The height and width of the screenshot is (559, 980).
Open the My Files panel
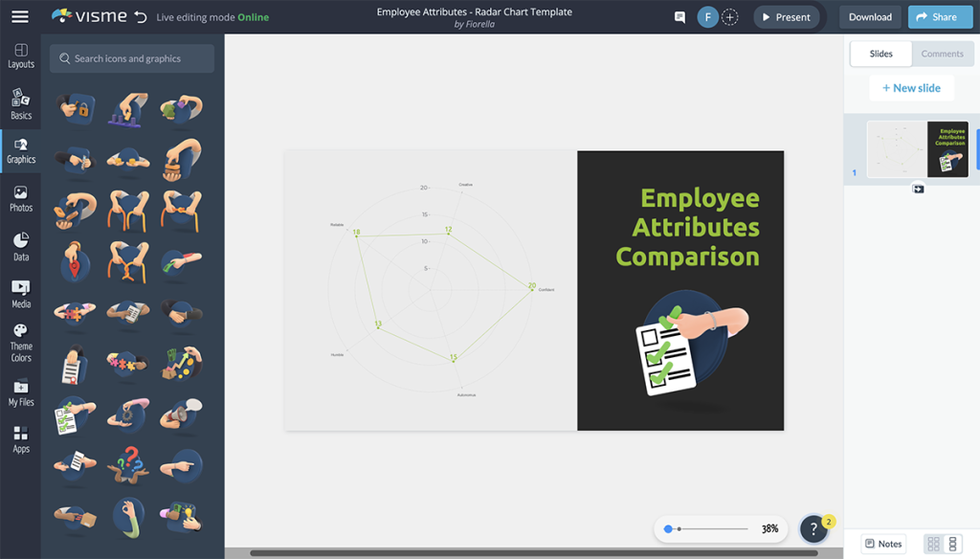20,394
